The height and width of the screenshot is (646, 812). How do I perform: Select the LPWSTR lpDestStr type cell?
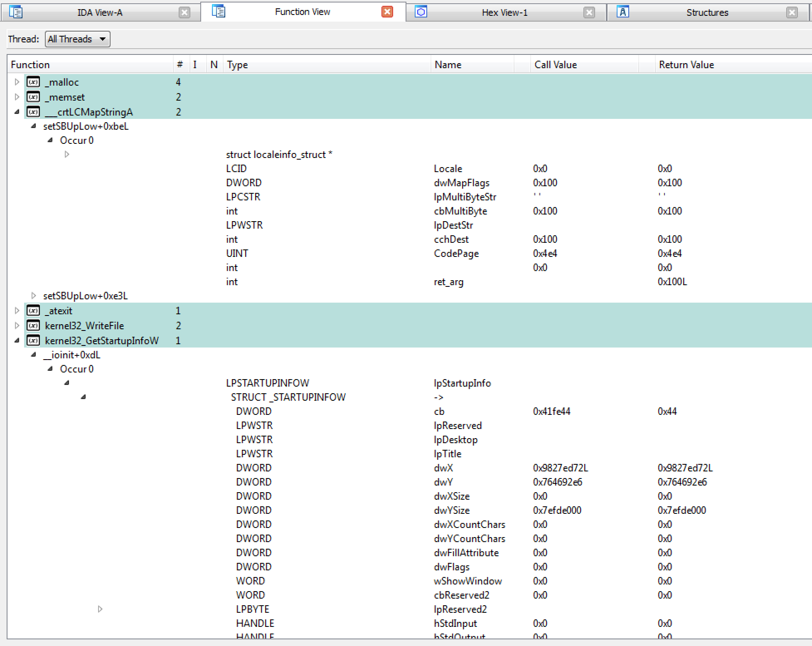pos(244,225)
